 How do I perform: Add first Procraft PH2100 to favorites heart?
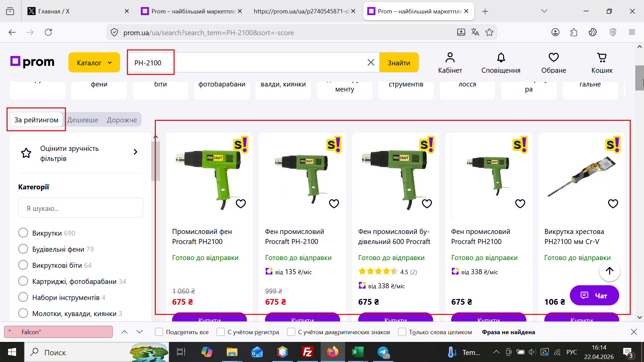point(241,203)
